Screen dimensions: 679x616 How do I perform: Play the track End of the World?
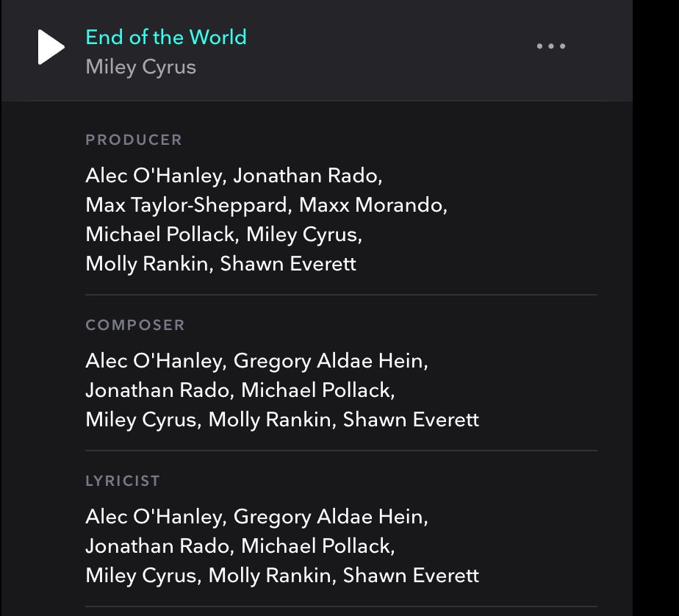[51, 47]
